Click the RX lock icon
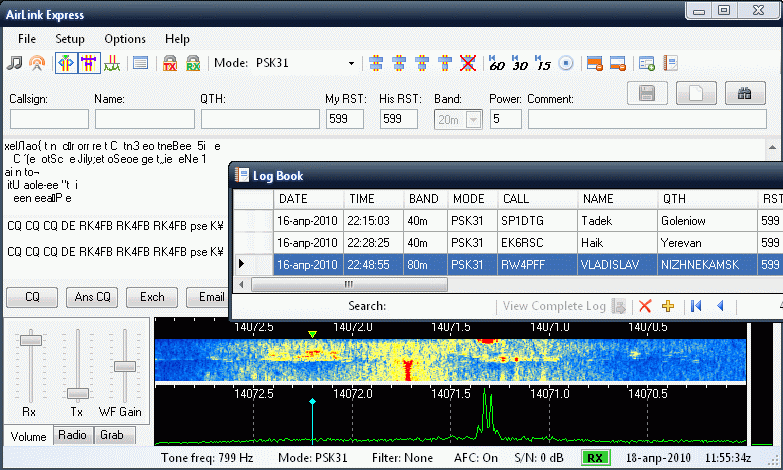The height and width of the screenshot is (470, 783). (193, 63)
